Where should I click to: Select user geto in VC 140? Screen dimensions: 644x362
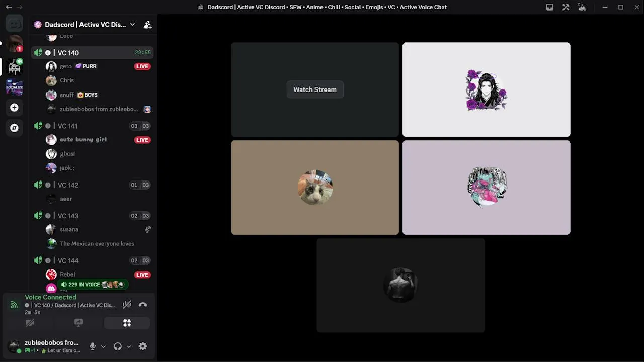click(x=99, y=66)
